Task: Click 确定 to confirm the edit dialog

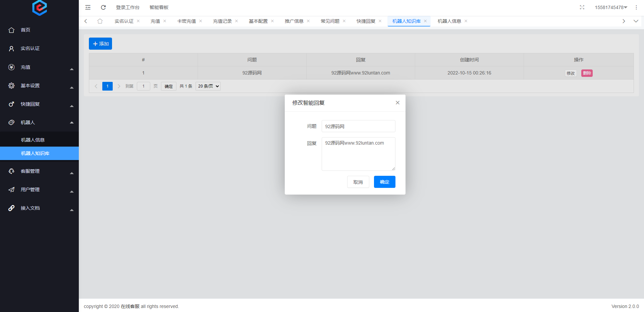Action: (384, 182)
